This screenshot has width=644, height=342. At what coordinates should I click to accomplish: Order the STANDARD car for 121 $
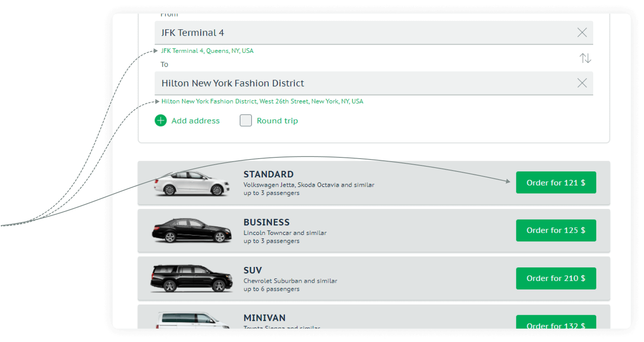pyautogui.click(x=556, y=182)
